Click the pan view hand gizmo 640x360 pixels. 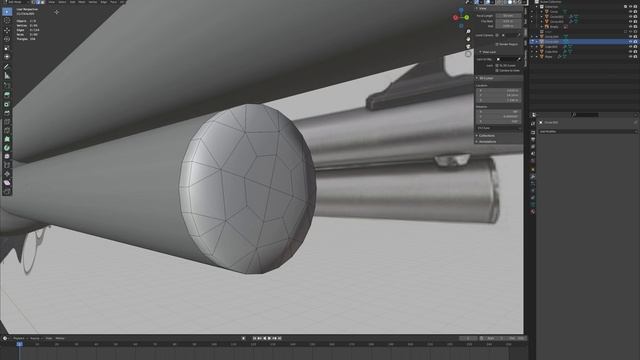coord(468,39)
